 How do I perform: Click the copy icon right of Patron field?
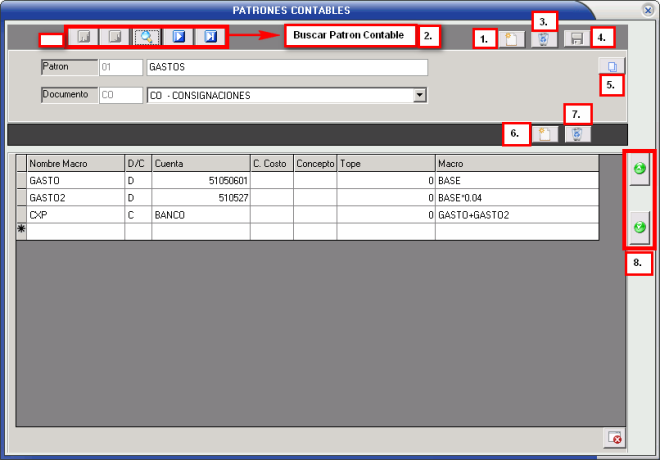(614, 67)
